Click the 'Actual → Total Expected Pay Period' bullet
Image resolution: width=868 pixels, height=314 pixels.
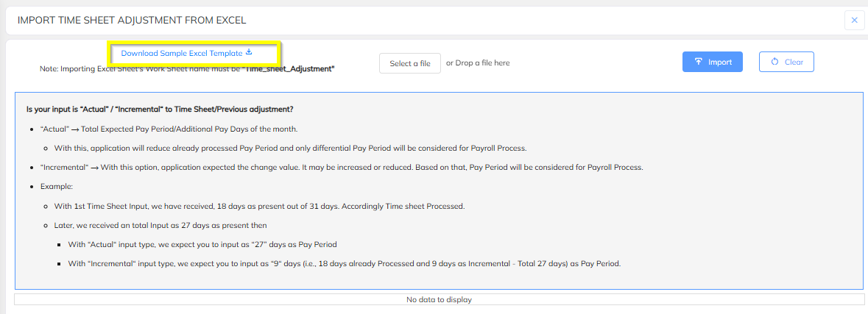(169, 129)
